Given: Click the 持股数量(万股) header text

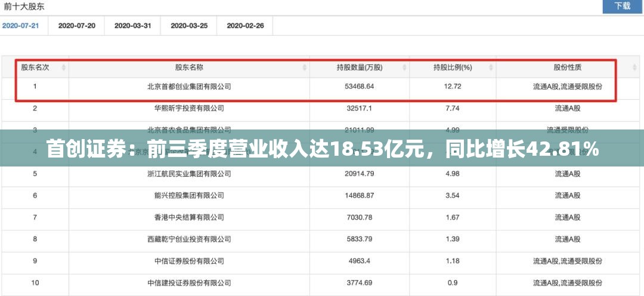Looking at the screenshot, I should point(360,67).
